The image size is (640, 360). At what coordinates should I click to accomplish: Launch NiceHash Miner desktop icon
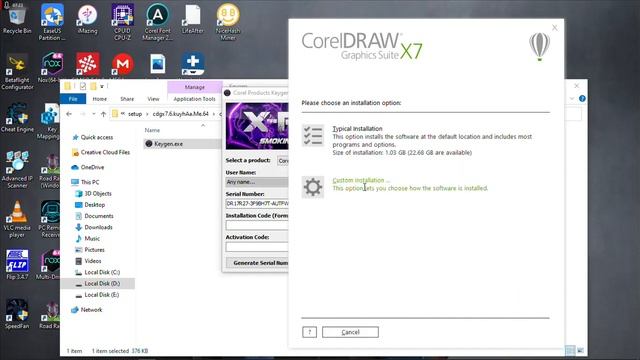click(228, 22)
